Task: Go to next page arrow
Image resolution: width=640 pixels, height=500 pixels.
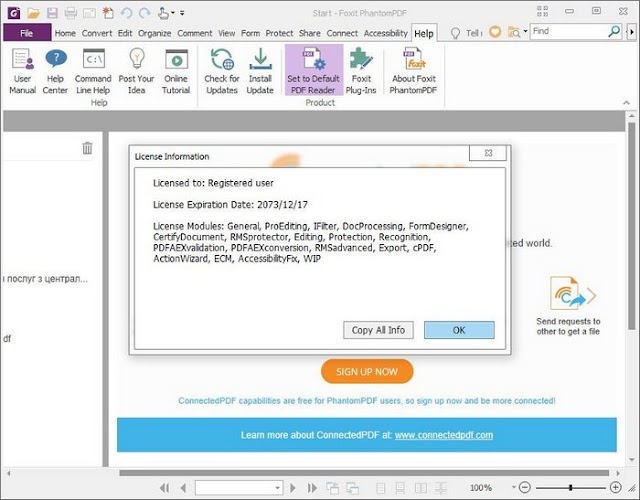Action: (293, 488)
